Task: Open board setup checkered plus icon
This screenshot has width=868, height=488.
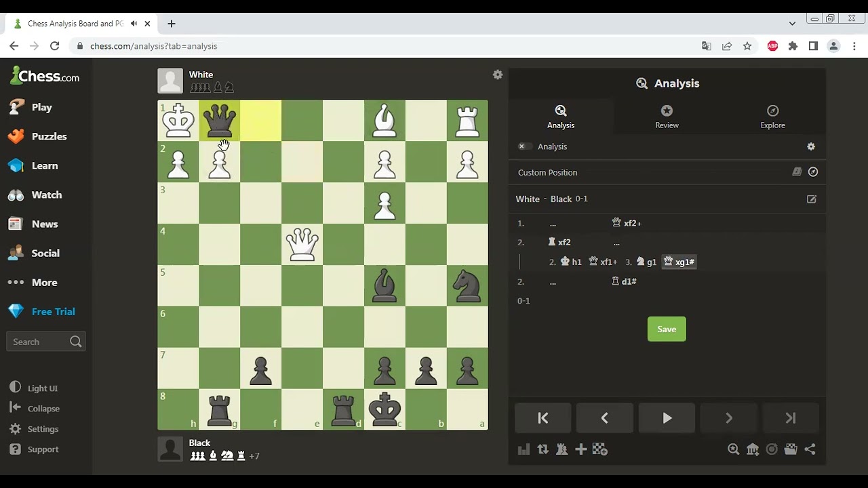Action: pos(599,449)
